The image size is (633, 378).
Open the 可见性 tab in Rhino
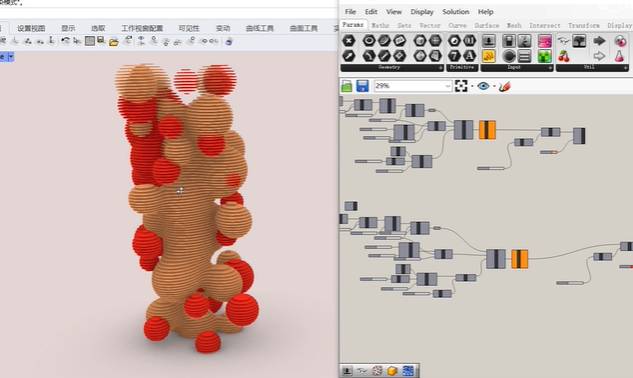point(189,28)
